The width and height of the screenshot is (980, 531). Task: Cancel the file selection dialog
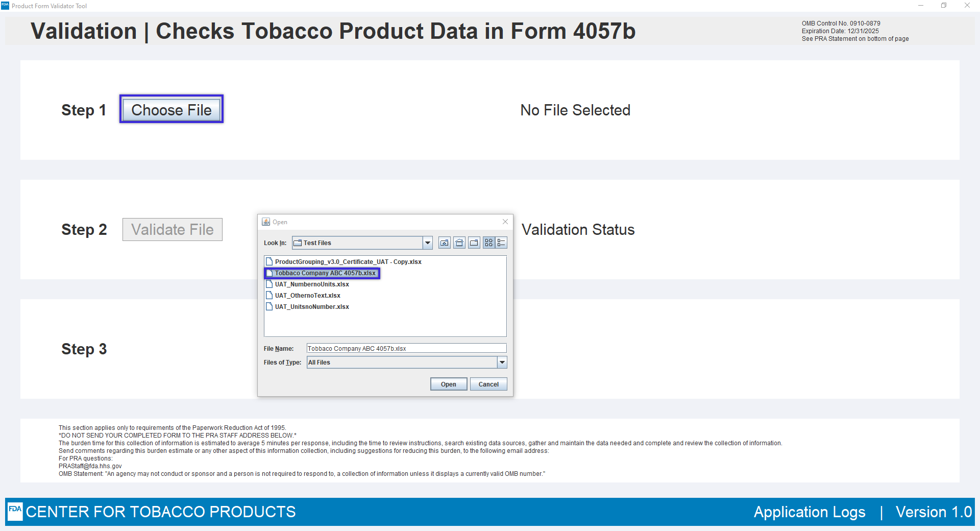coord(488,384)
